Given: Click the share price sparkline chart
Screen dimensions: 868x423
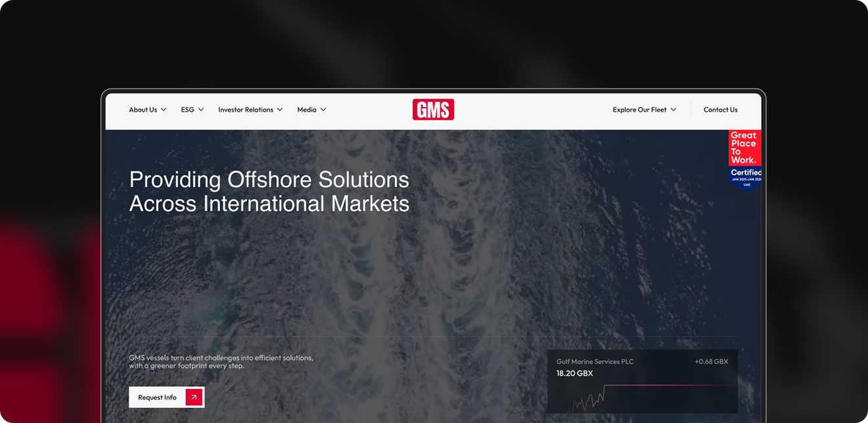Looking at the screenshot, I should (643, 397).
